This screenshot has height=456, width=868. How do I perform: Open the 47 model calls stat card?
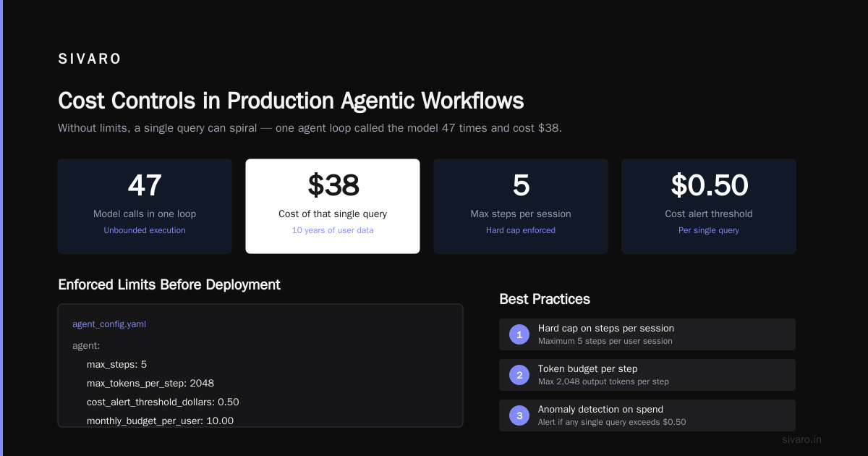pyautogui.click(x=145, y=206)
